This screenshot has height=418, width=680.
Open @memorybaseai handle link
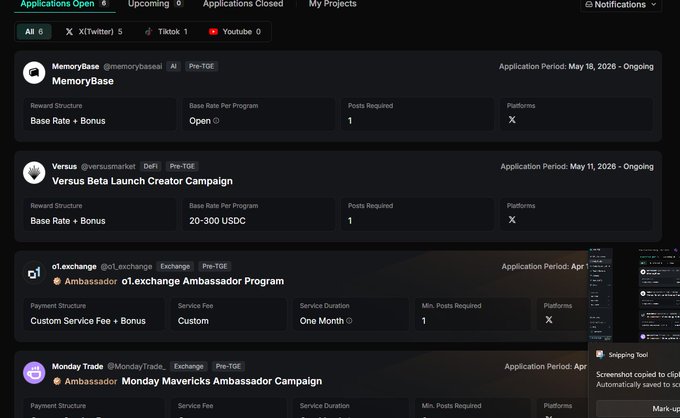133,66
